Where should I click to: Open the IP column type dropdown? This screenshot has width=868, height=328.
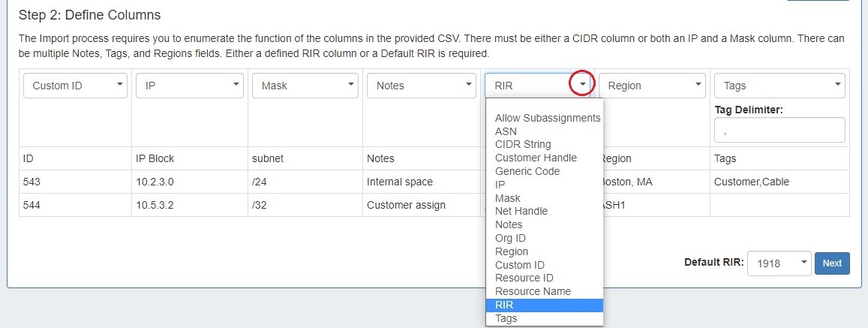coord(189,86)
